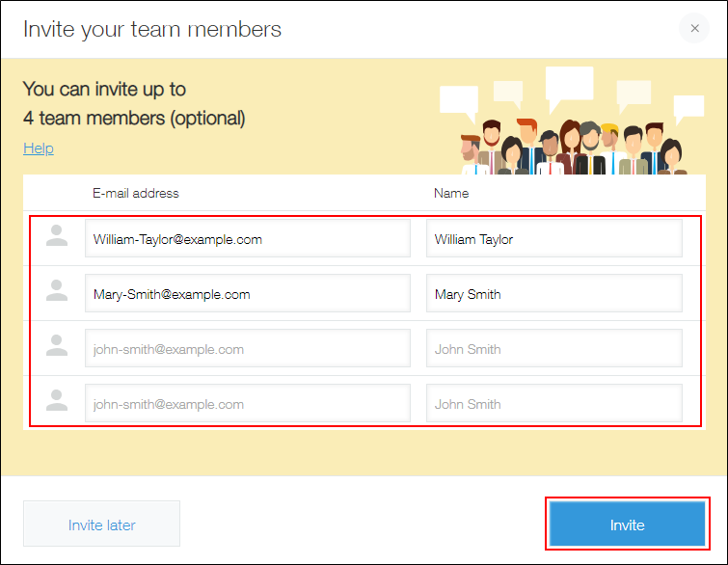Select the Mary Smith name field
728x565 pixels.
coord(553,294)
